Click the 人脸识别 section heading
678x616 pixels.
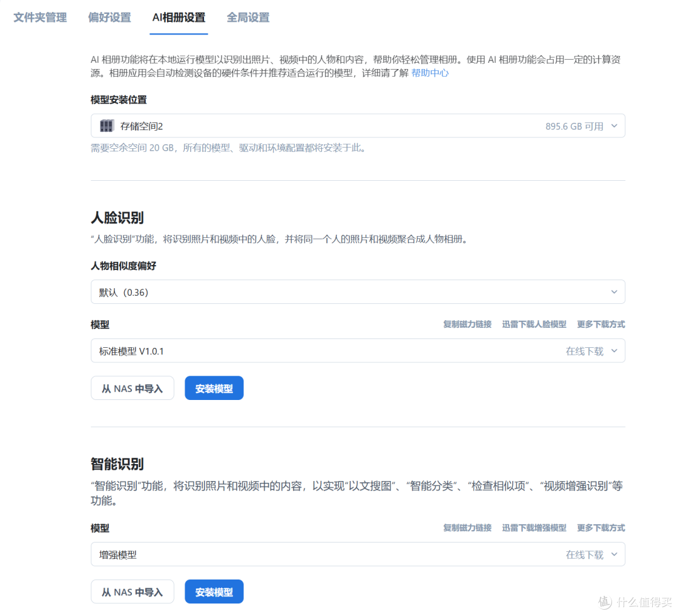coord(117,218)
